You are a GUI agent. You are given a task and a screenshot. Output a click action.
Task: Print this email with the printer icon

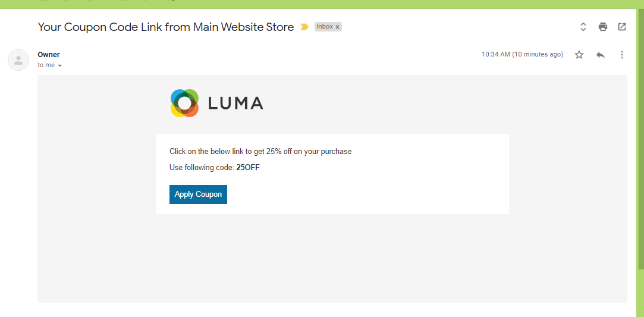(603, 27)
